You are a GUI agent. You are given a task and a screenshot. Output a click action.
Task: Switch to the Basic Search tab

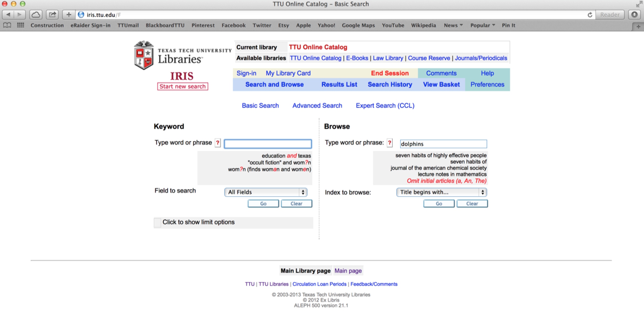click(x=260, y=106)
